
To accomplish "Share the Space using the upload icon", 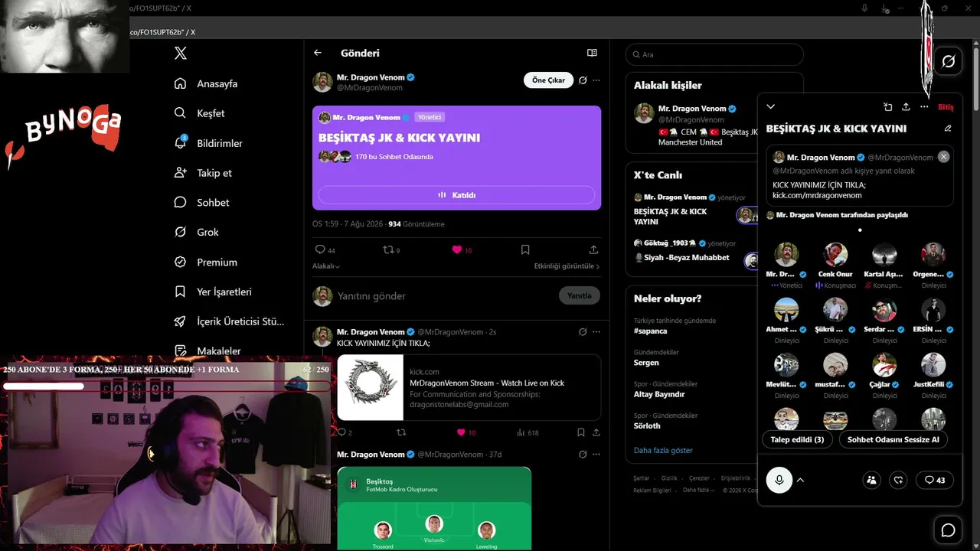I will [x=906, y=107].
